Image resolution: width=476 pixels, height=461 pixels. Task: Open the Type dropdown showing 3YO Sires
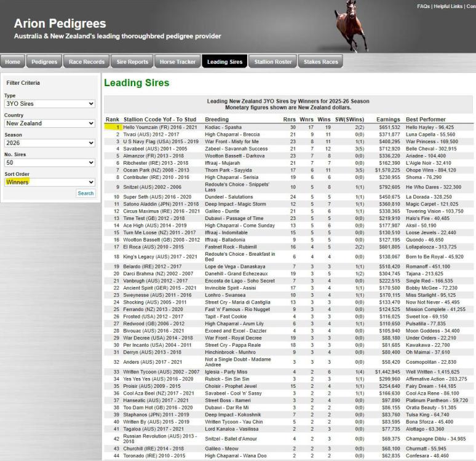[x=50, y=104]
